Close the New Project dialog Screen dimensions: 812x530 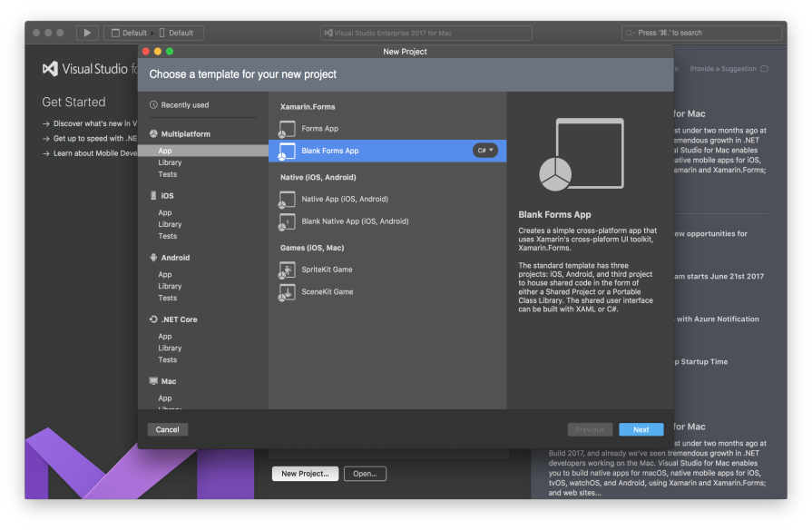pos(146,52)
